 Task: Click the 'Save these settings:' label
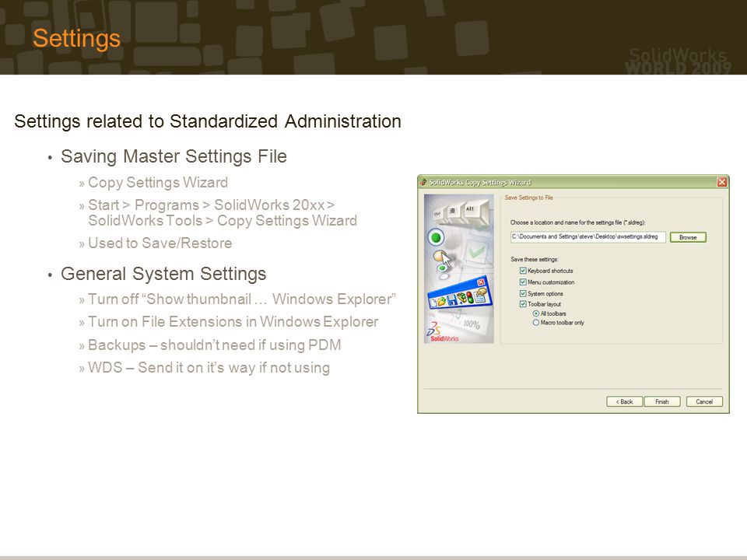(x=535, y=260)
